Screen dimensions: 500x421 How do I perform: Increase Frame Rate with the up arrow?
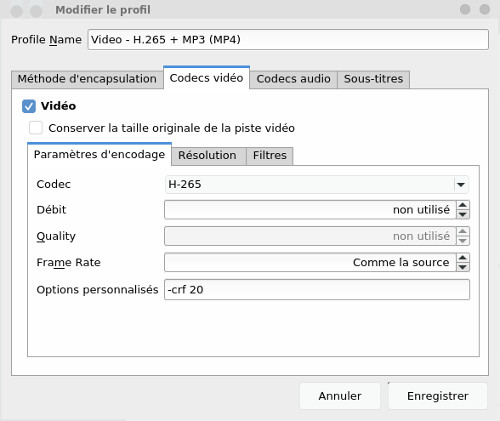[463, 258]
